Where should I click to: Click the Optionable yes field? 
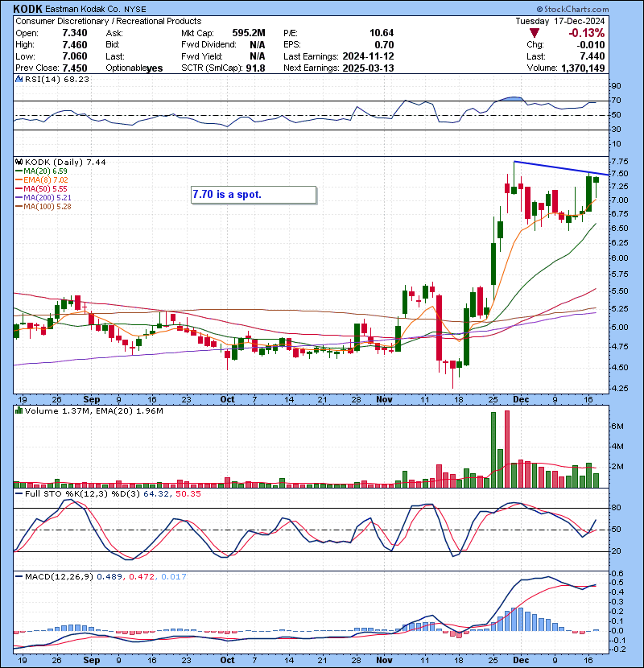click(134, 68)
